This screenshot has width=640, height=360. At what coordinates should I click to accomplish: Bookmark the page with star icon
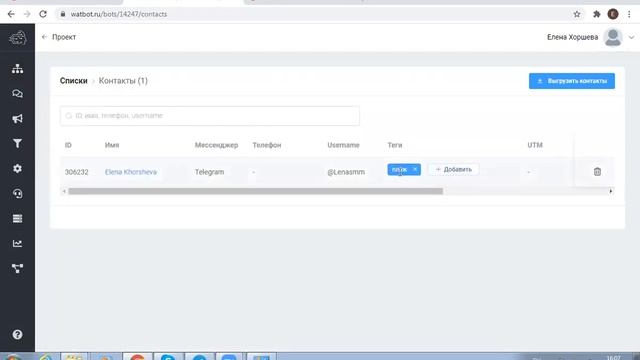point(577,14)
